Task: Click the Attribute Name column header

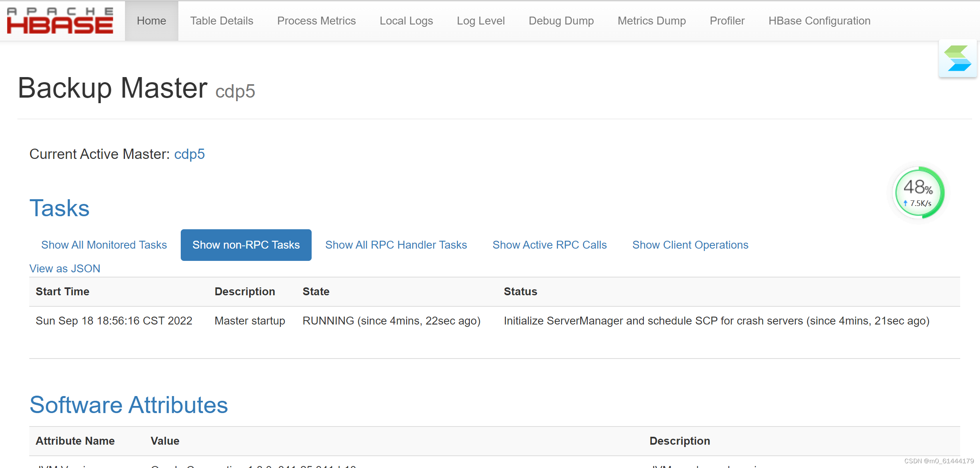Action: tap(75, 441)
